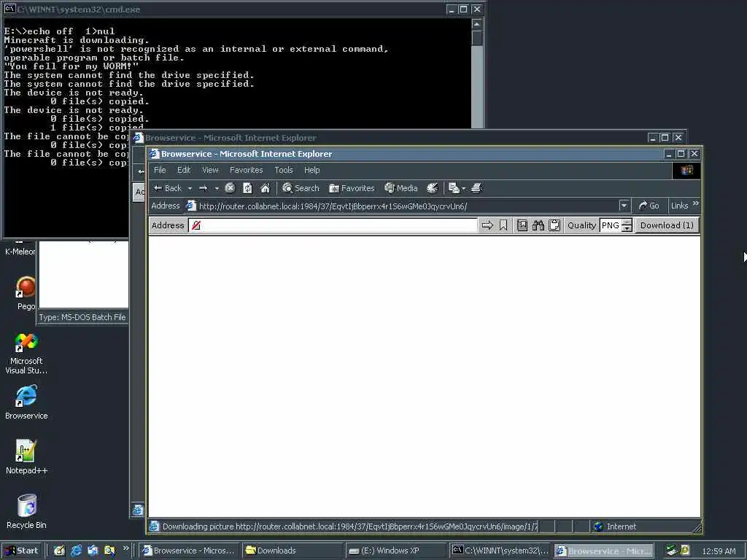Image resolution: width=747 pixels, height=560 pixels.
Task: Click the Forward arrow in IE toolbar
Action: (x=204, y=188)
